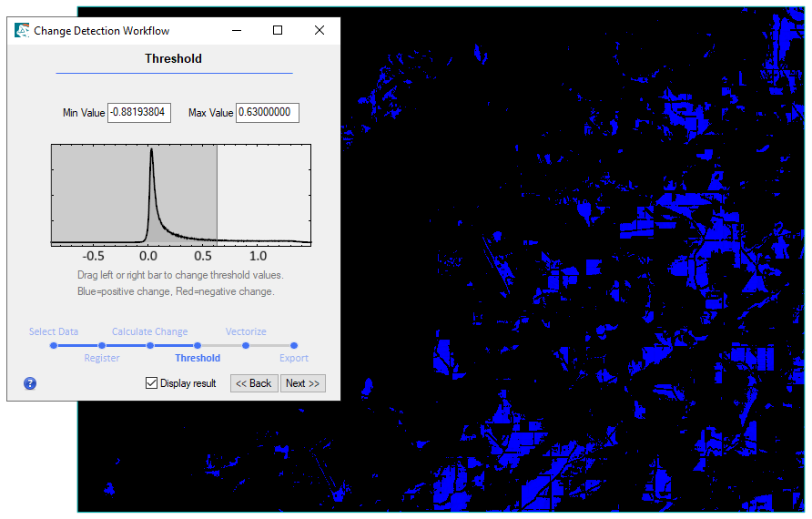Select the Export workflow step dot
This screenshot has height=519, width=812.
point(294,346)
